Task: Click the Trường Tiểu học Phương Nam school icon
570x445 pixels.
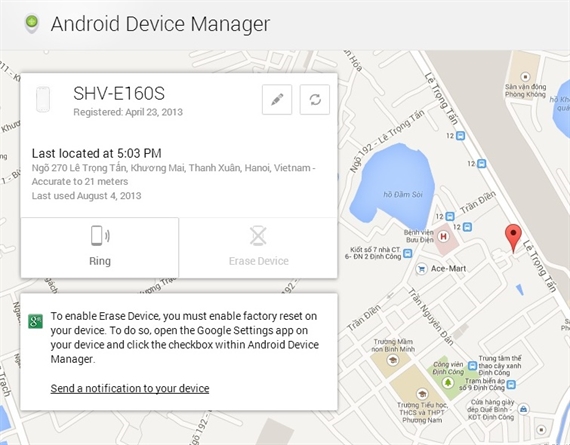Action: click(422, 394)
